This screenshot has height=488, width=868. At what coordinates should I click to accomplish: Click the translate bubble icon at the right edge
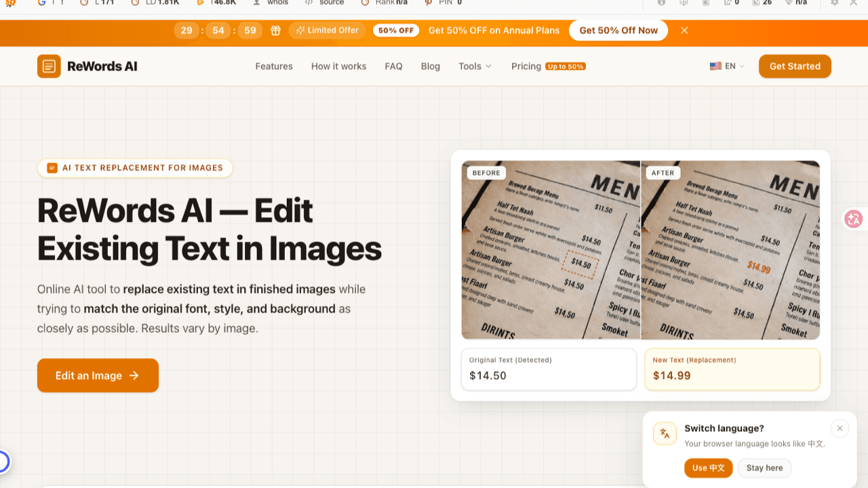point(853,219)
